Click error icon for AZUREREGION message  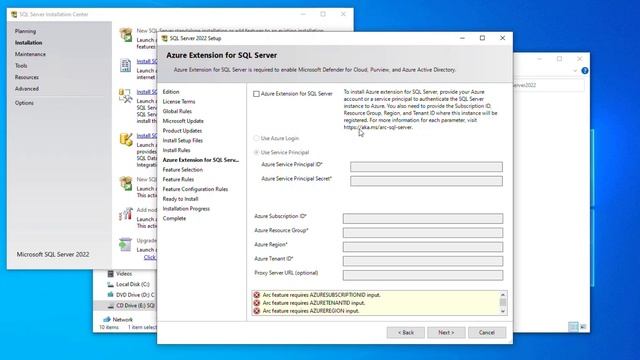(257, 311)
